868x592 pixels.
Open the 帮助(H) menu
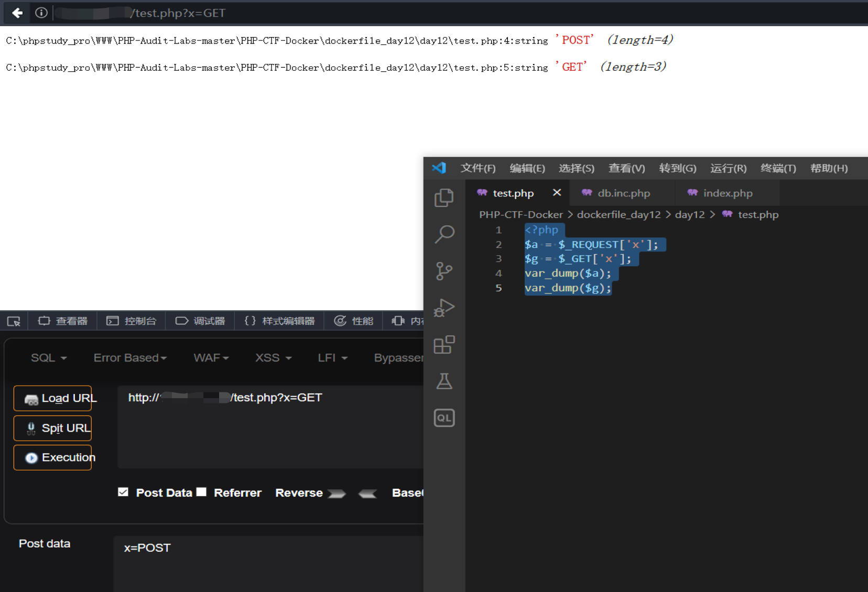[x=829, y=168]
